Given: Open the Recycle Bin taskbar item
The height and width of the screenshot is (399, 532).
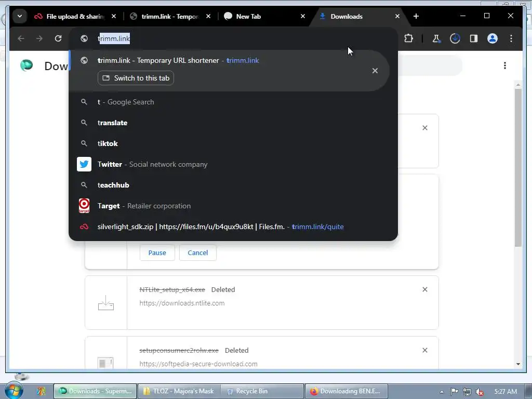Looking at the screenshot, I should pos(262,391).
